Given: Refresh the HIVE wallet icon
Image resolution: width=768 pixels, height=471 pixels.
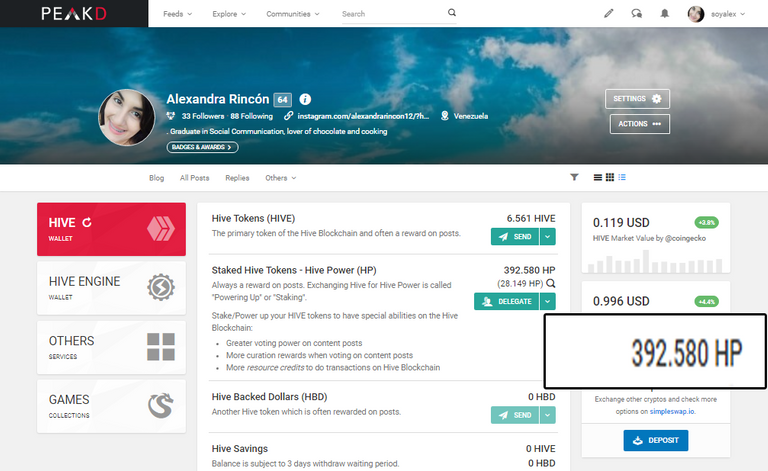Looking at the screenshot, I should pos(87,222).
